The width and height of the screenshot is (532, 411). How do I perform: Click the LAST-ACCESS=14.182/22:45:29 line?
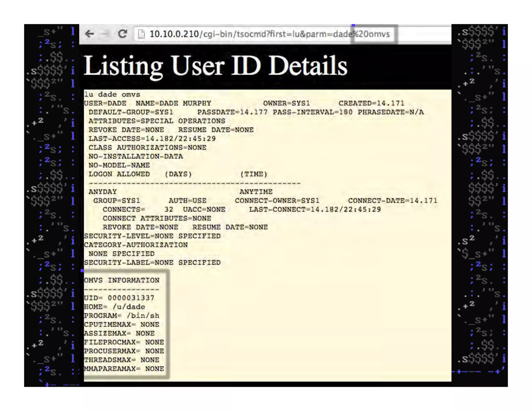[x=152, y=139]
